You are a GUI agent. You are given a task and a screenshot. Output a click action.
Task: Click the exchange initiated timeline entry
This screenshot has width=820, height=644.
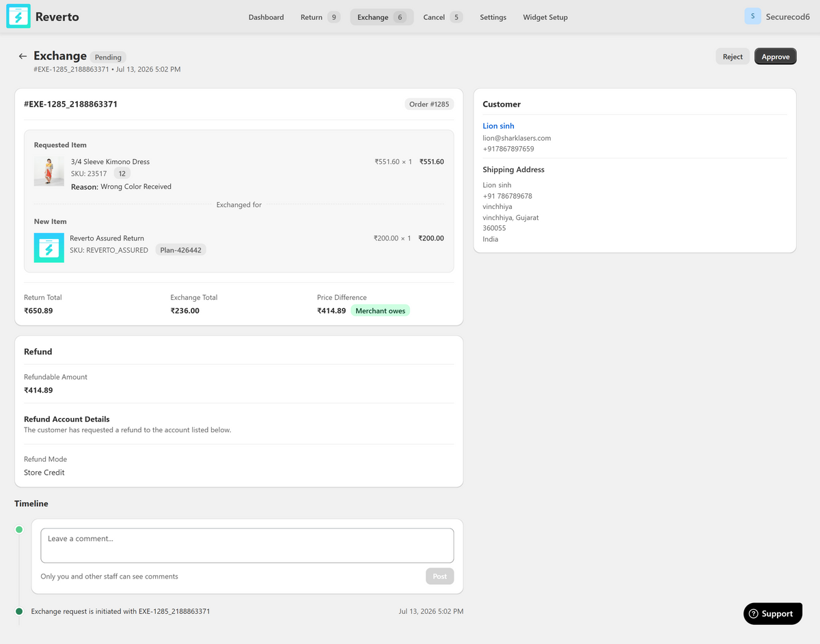coord(120,611)
